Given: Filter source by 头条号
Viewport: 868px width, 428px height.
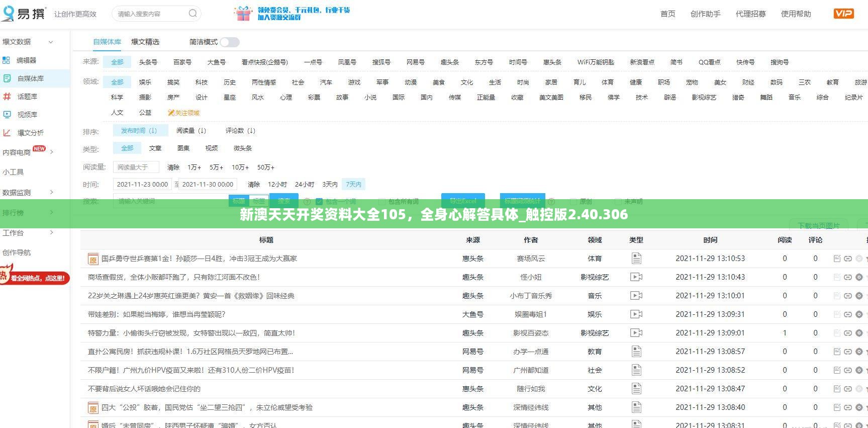Looking at the screenshot, I should pos(148,62).
